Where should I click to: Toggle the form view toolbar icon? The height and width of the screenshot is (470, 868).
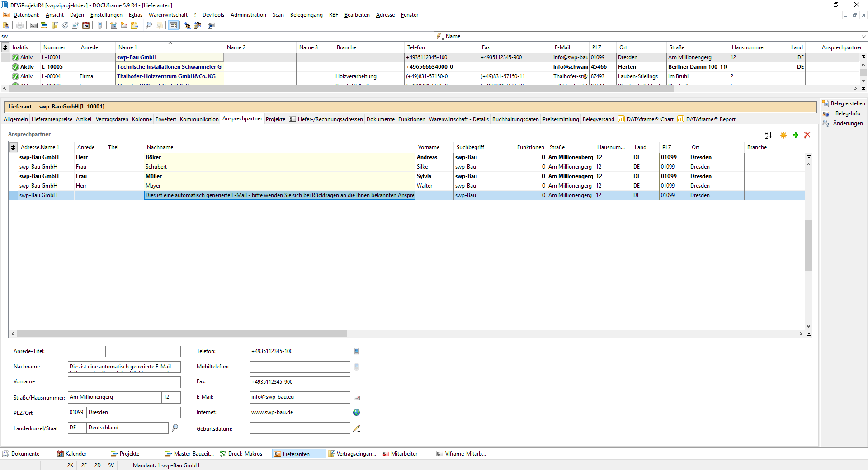point(173,25)
